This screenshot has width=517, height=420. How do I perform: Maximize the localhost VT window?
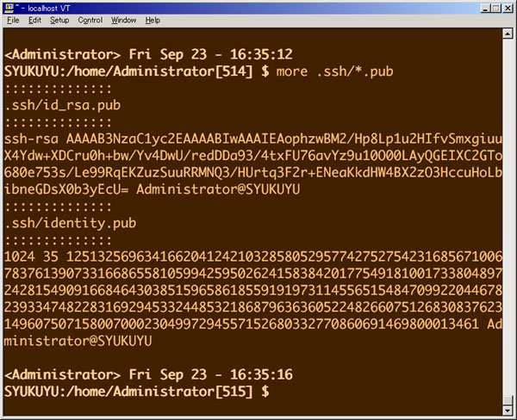[490, 7]
